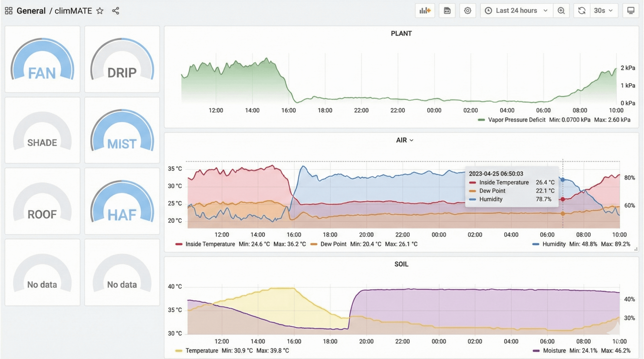Select General in the breadcrumb
This screenshot has height=359, width=644.
[31, 11]
